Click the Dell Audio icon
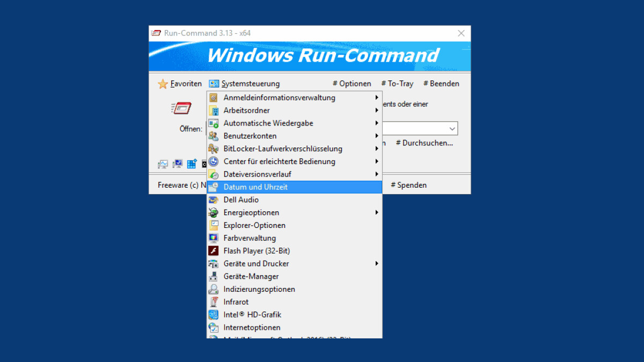The image size is (644, 362). pyautogui.click(x=214, y=200)
